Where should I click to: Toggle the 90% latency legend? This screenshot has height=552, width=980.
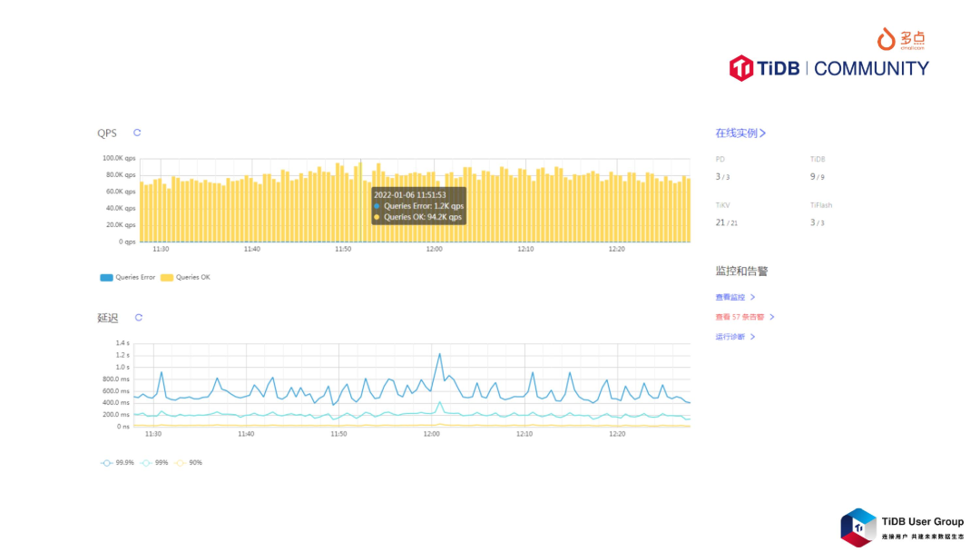point(189,463)
